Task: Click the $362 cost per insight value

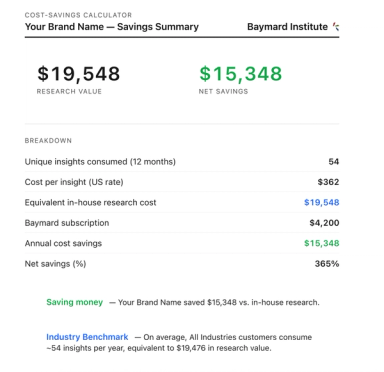Action: [328, 182]
